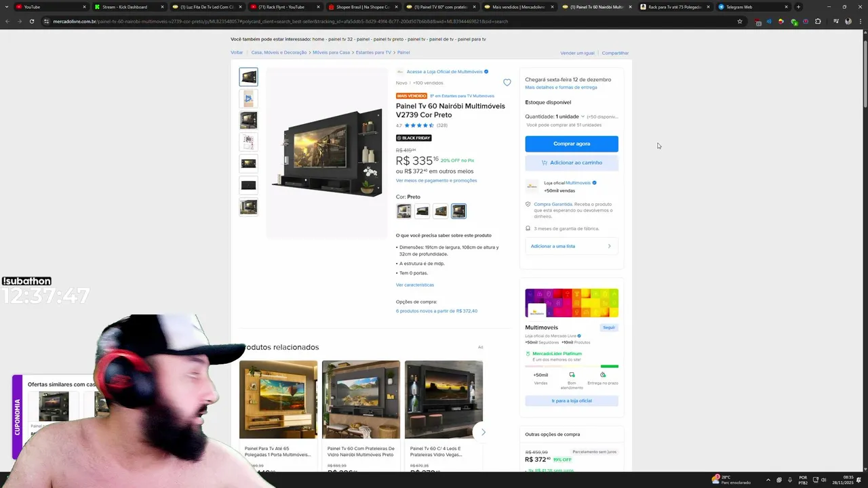Switch to Mais vendidos Mercadolivre tab

pyautogui.click(x=518, y=7)
